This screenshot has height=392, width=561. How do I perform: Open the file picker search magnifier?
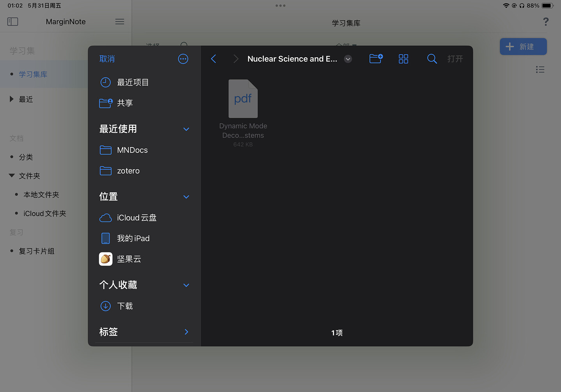[x=432, y=59]
